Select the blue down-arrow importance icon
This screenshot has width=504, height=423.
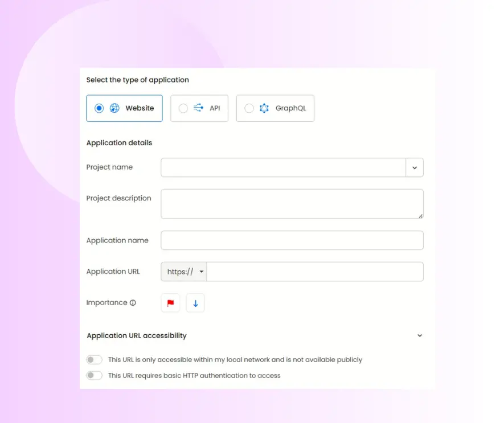click(x=195, y=302)
